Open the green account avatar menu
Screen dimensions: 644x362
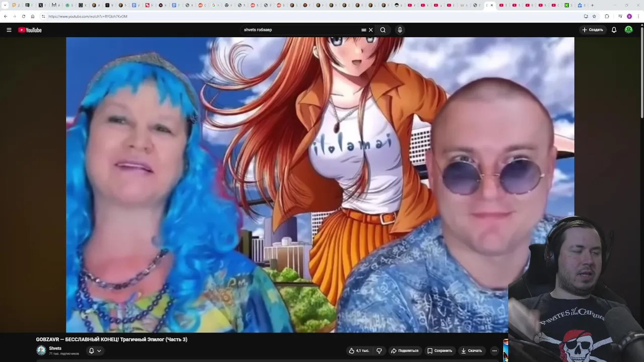click(x=628, y=30)
